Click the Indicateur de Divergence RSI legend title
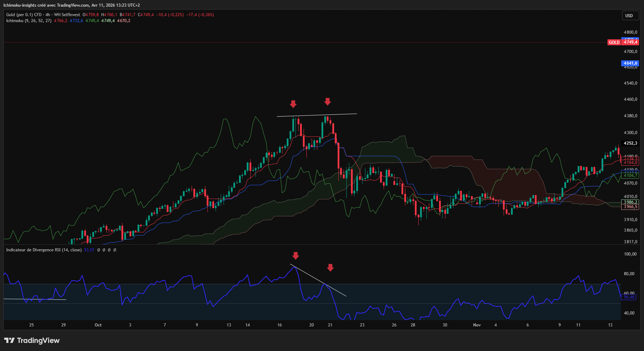 [44, 250]
